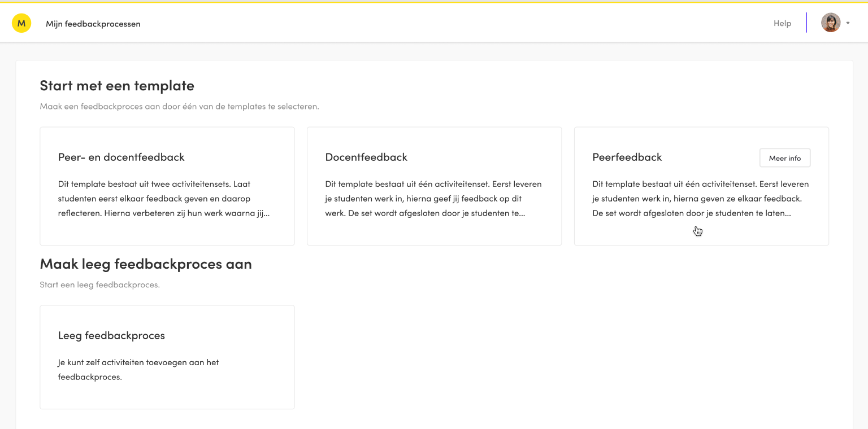Click the 'Start een leeg feedbackproces.' subtitle
Screen dimensions: 868x429
pyautogui.click(x=99, y=284)
